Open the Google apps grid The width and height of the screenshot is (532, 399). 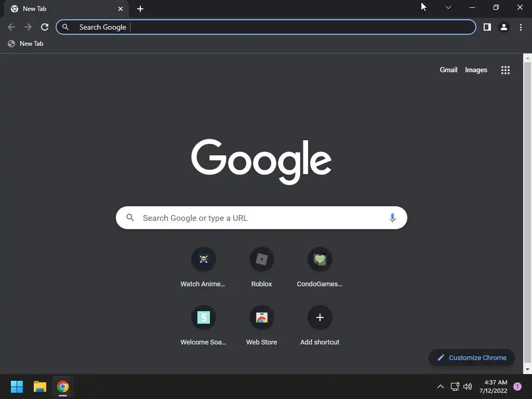505,70
